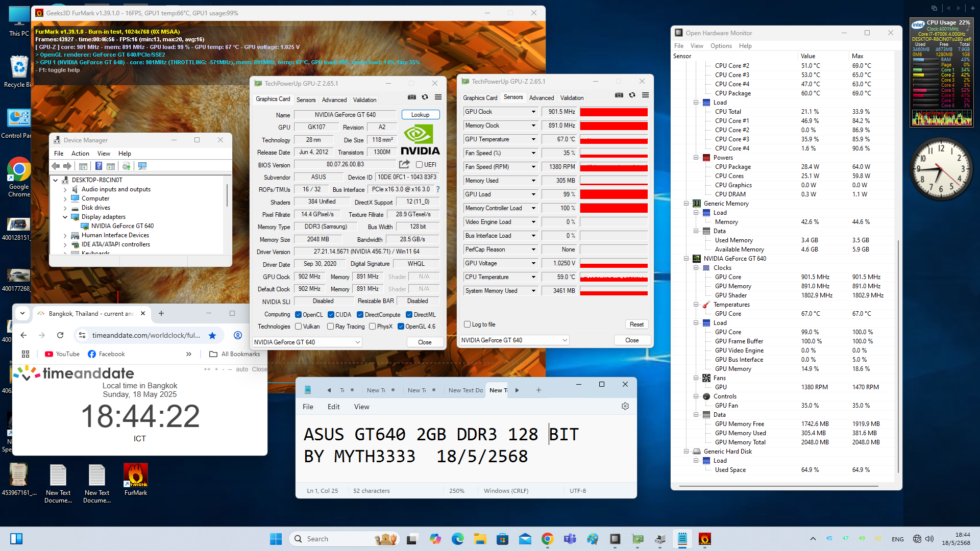Open the All Bookmarks folder in Chrome
Viewport: 980px width, 551px height.
click(x=235, y=354)
